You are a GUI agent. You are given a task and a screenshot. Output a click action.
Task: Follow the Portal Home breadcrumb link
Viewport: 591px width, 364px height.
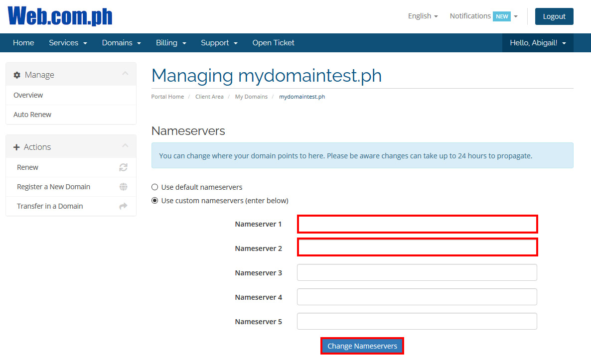pos(167,97)
